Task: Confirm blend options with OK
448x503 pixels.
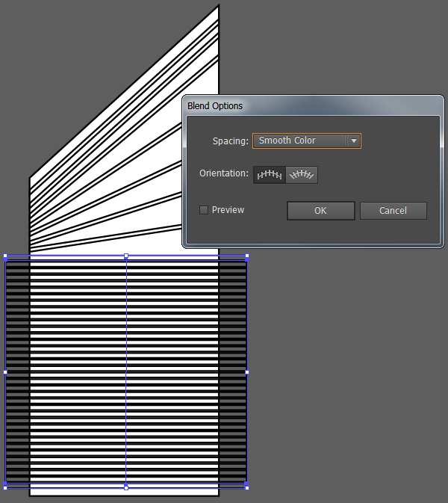Action: pos(320,211)
